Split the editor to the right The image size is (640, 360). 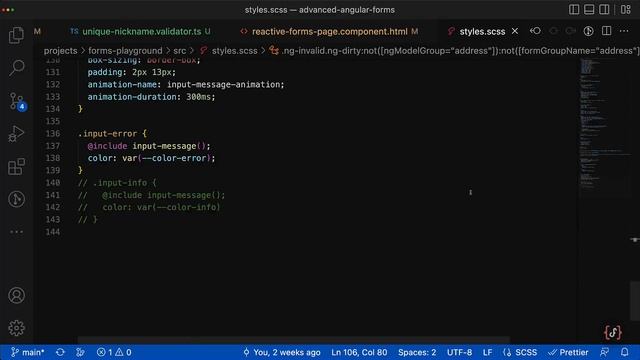607,31
